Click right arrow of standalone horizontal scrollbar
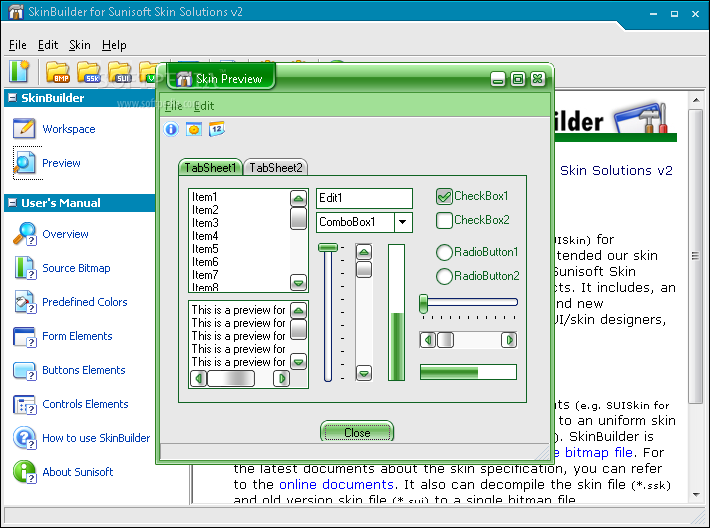Screen dimensions: 710x528 click(x=509, y=340)
